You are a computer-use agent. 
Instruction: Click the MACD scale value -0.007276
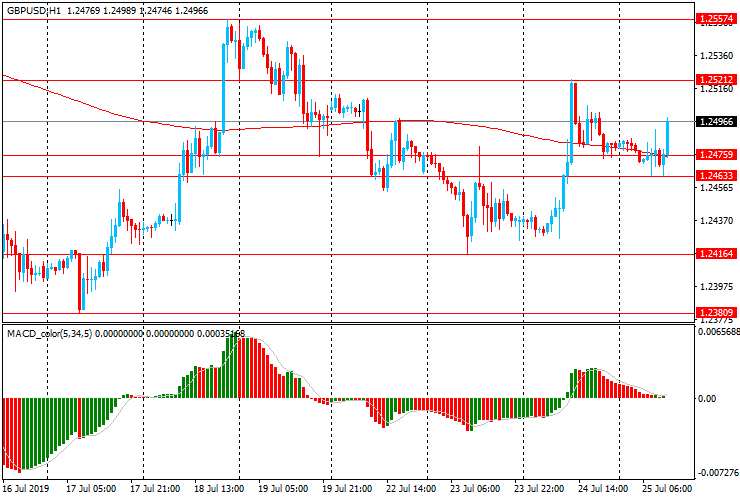click(718, 473)
